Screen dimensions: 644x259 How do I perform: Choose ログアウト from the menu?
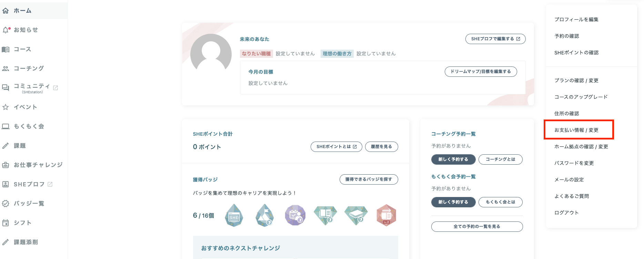click(x=566, y=213)
